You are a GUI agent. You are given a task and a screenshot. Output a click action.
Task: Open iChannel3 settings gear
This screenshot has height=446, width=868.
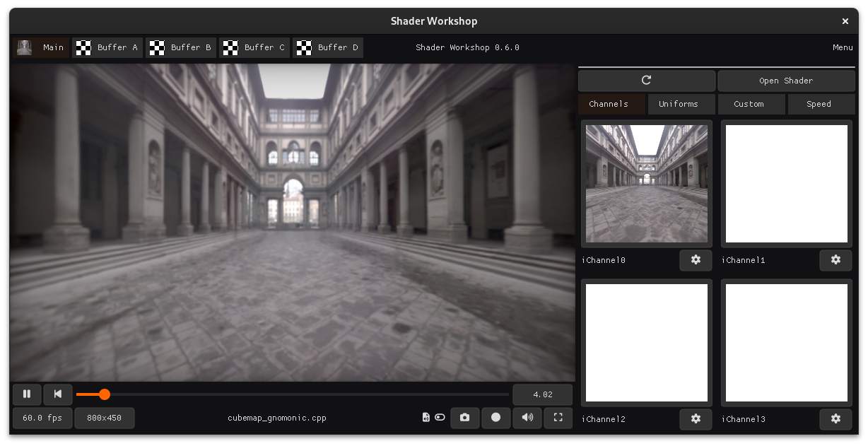(835, 419)
